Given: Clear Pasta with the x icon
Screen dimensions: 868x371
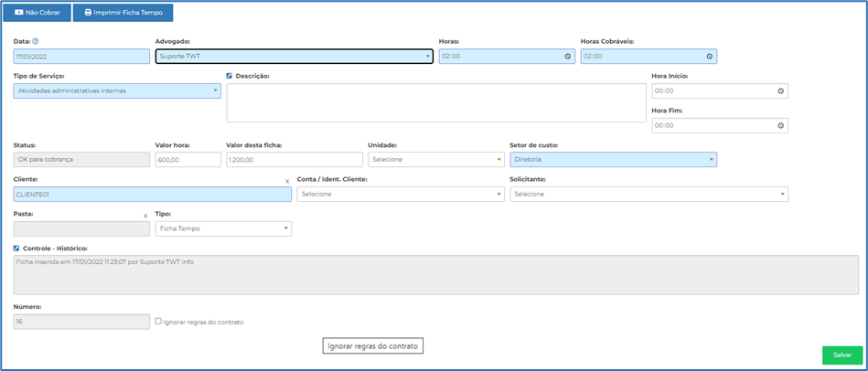Looking at the screenshot, I should pyautogui.click(x=145, y=217).
